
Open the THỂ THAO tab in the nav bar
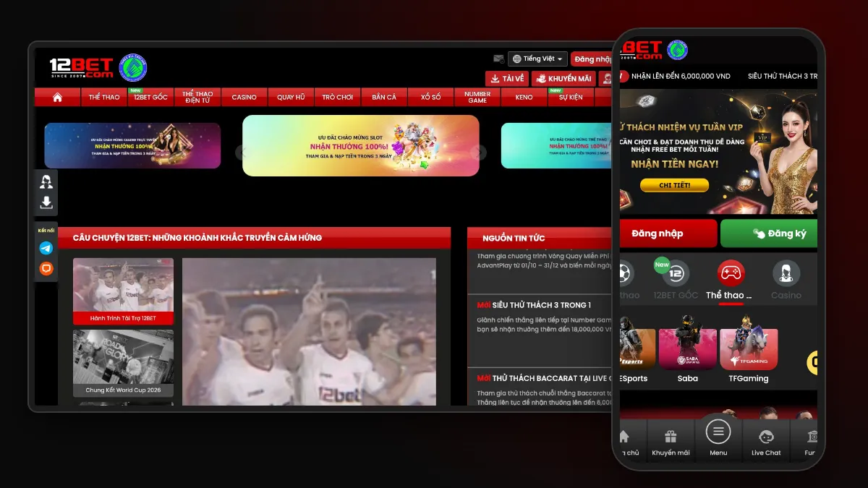[x=104, y=97]
